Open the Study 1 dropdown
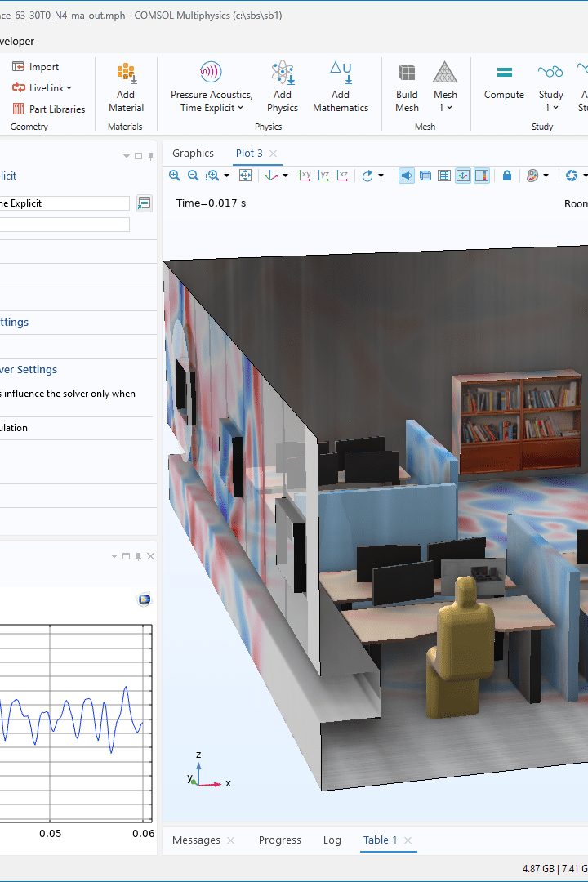This screenshot has height=882, width=588. 551,87
